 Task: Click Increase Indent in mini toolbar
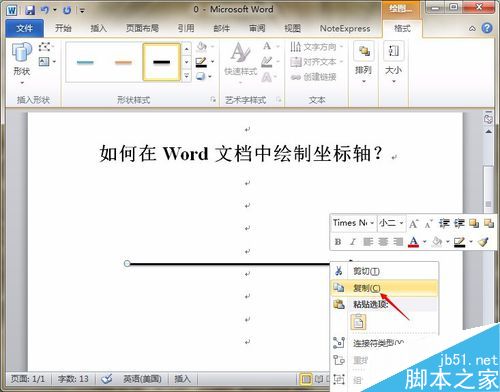click(x=459, y=223)
